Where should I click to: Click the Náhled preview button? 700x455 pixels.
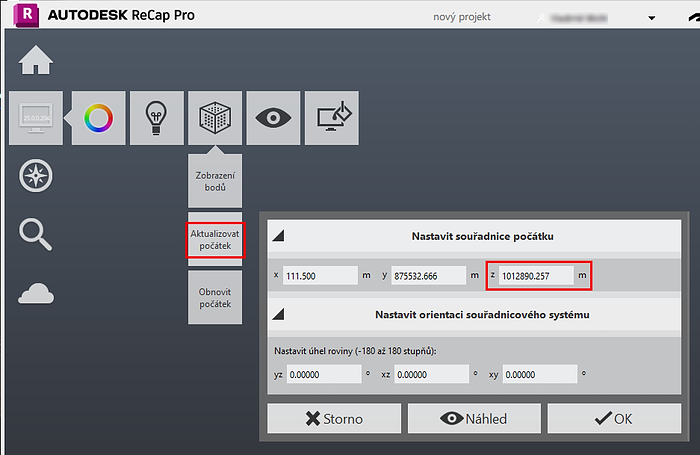click(474, 419)
